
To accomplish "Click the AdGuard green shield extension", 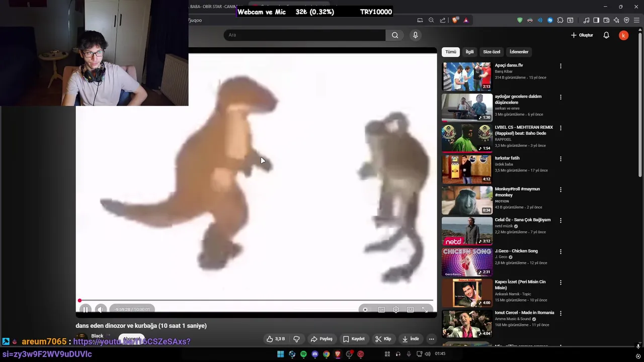I will point(520,20).
